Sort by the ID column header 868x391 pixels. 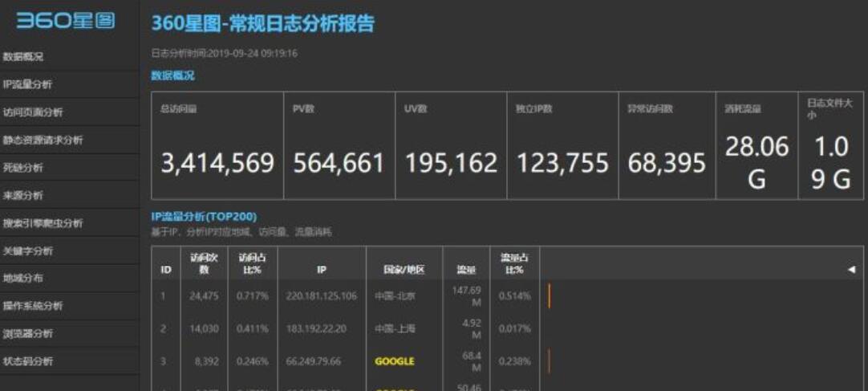click(166, 270)
